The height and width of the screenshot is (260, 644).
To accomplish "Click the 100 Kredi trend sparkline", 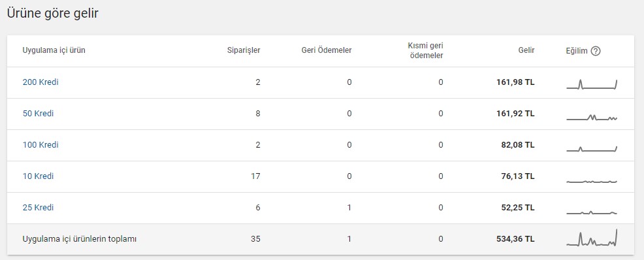I will (x=592, y=149).
